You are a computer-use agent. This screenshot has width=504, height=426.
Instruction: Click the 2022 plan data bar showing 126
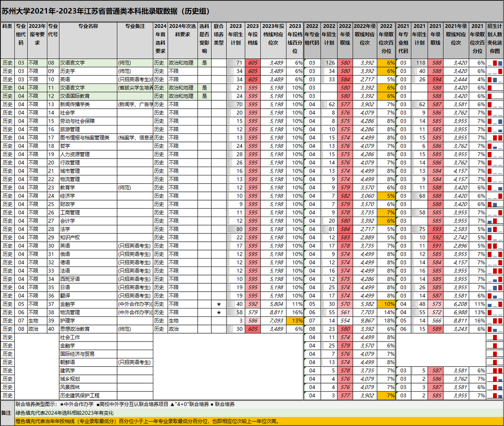[329, 63]
